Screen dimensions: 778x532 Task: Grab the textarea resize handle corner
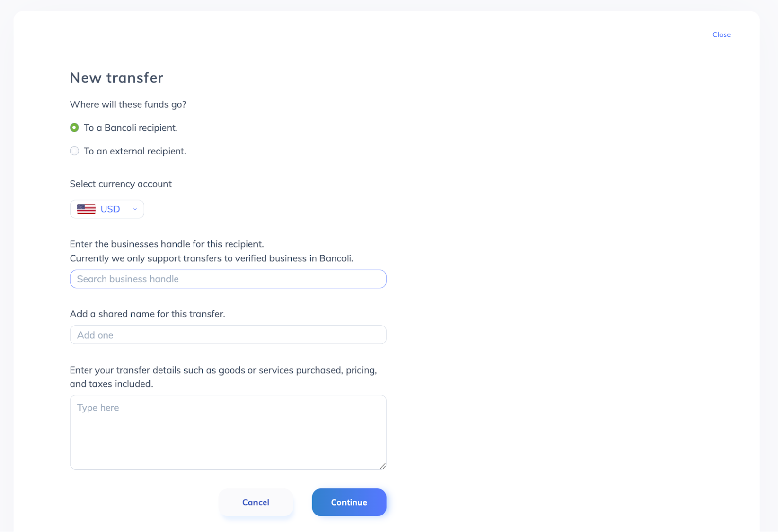[383, 466]
